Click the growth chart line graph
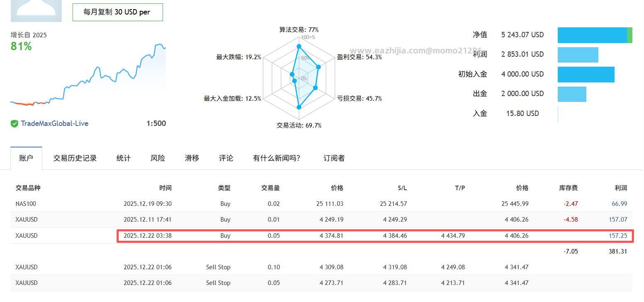Image resolution: width=644 pixels, height=302 pixels. pos(88,75)
